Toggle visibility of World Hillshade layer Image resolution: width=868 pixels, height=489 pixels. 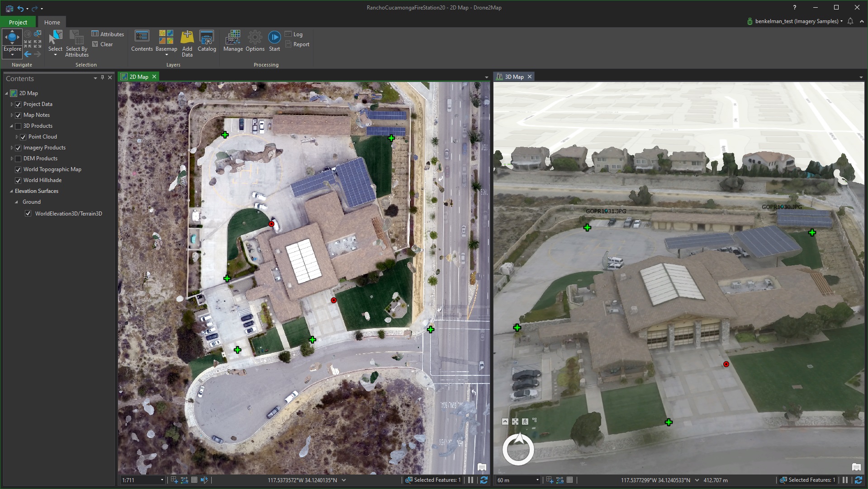18,180
